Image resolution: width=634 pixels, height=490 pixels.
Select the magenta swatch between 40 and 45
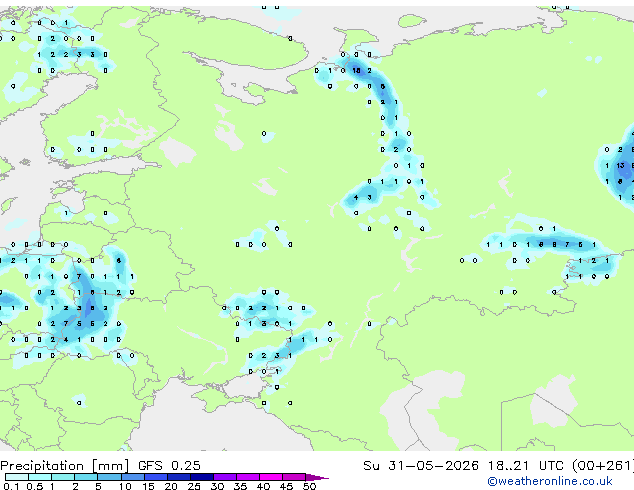click(x=271, y=477)
